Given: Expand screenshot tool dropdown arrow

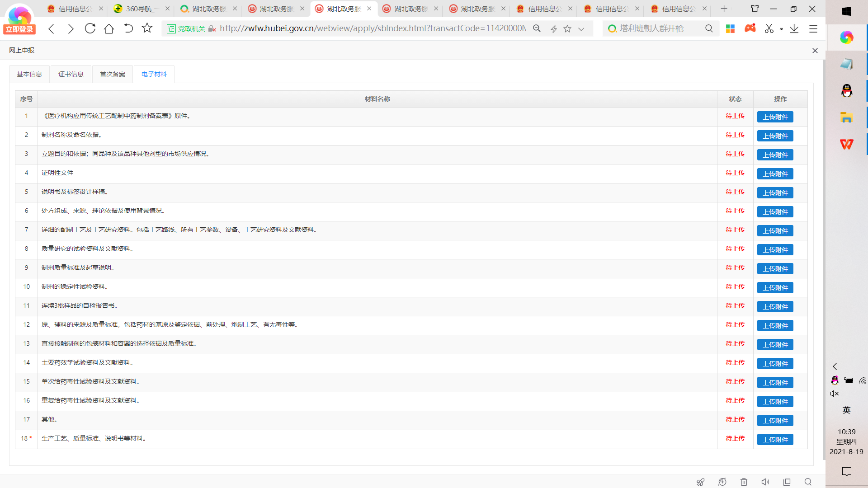Looking at the screenshot, I should pos(781,29).
